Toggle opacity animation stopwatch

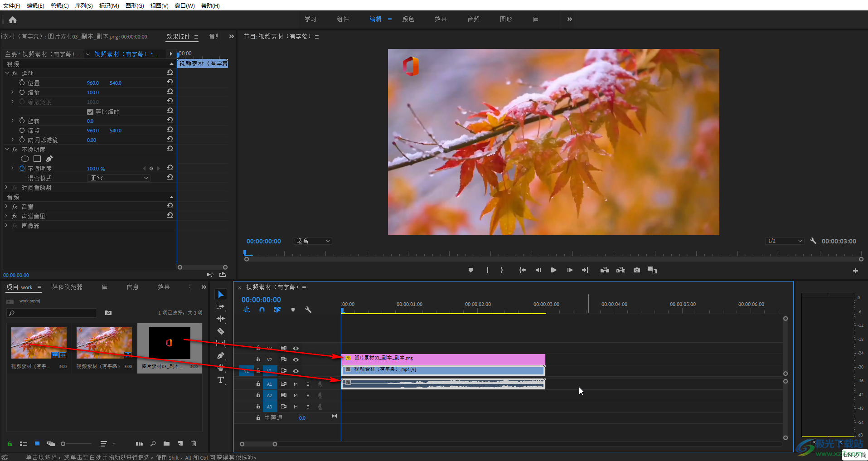click(x=22, y=168)
